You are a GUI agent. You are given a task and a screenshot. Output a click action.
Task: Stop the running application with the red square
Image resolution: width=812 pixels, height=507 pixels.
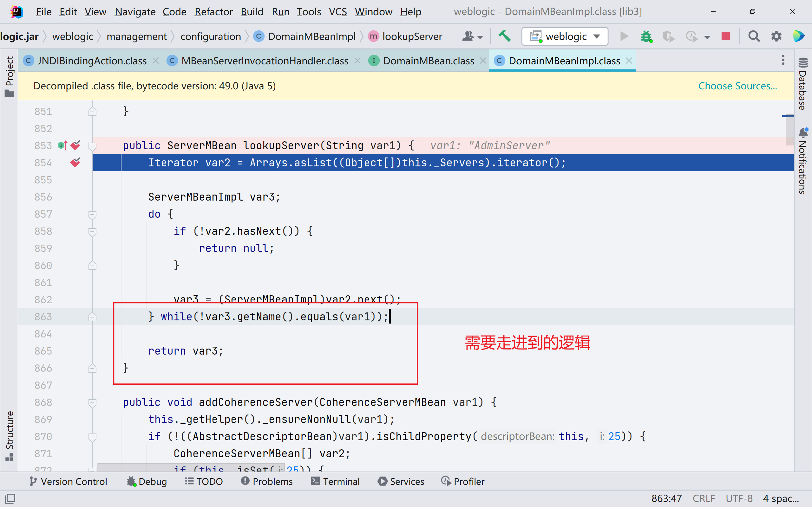click(726, 36)
